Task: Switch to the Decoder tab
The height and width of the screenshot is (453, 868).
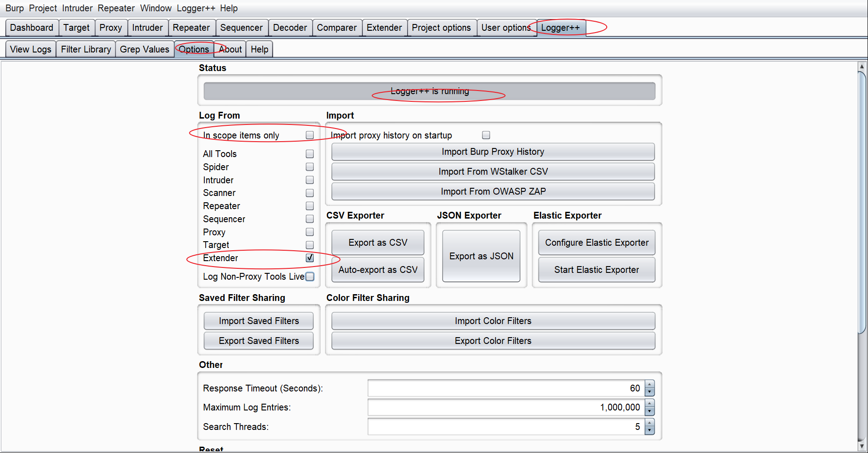Action: 290,28
